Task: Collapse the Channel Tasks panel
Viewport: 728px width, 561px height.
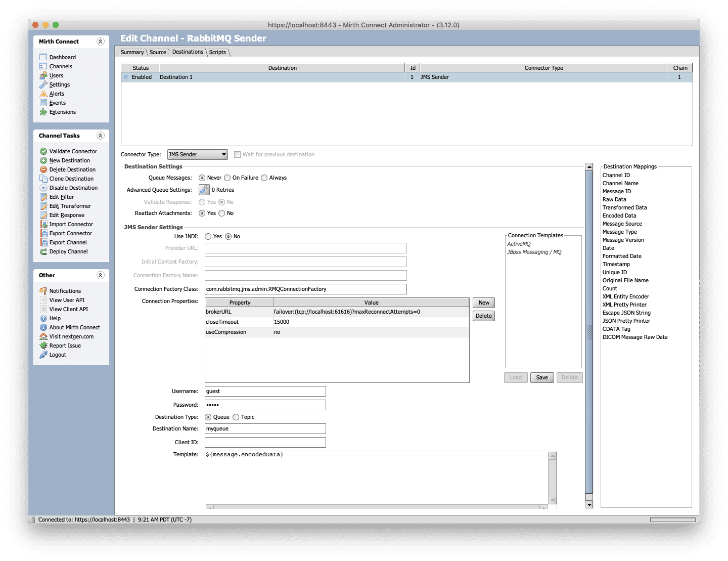Action: (x=101, y=136)
